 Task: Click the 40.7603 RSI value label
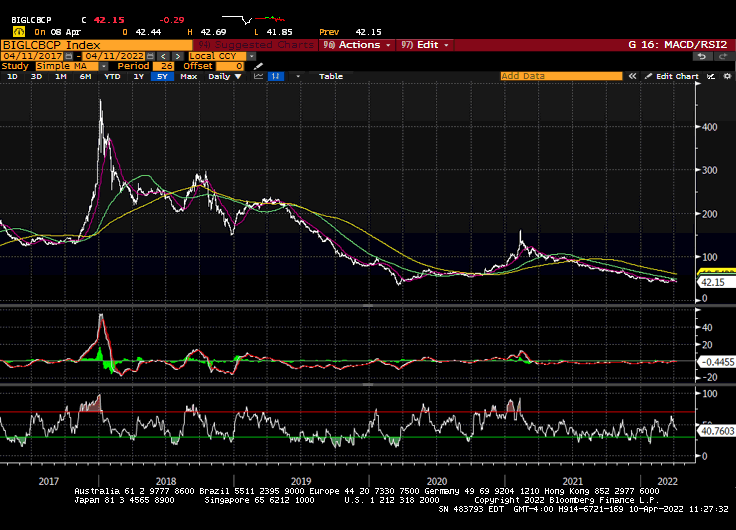716,431
